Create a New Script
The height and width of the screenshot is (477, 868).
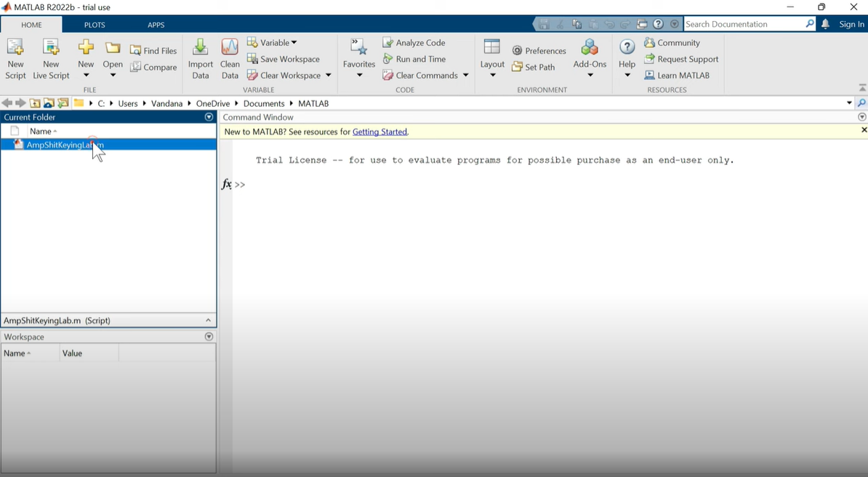[x=15, y=59]
